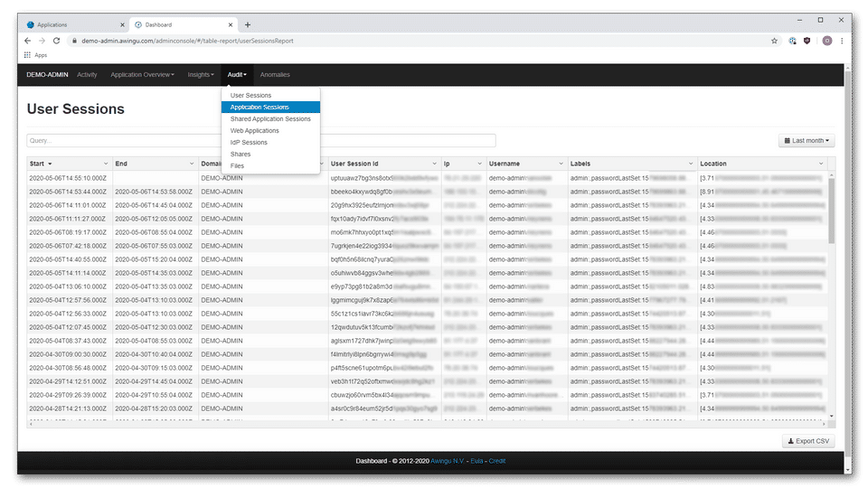Image resolution: width=868 pixels, height=488 pixels.
Task: Select start time 2020-05-05T14:40:55.000Z
Action: [68, 259]
